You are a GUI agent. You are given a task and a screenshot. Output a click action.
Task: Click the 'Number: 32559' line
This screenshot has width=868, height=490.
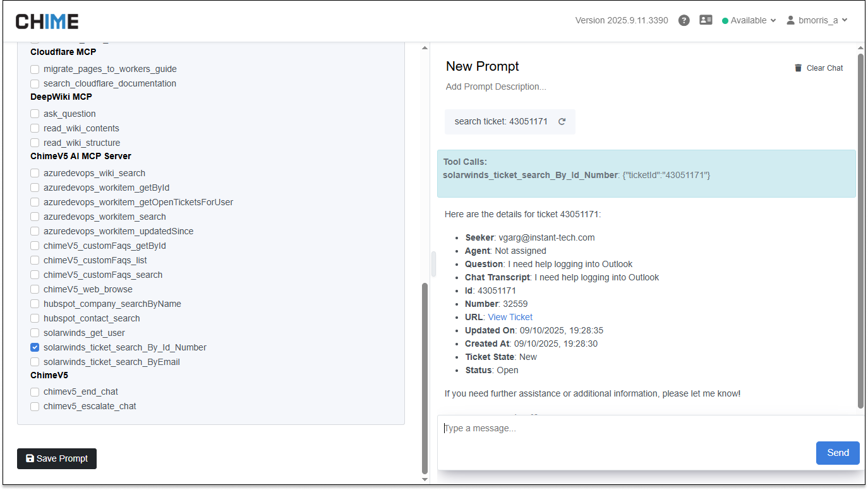pyautogui.click(x=496, y=304)
